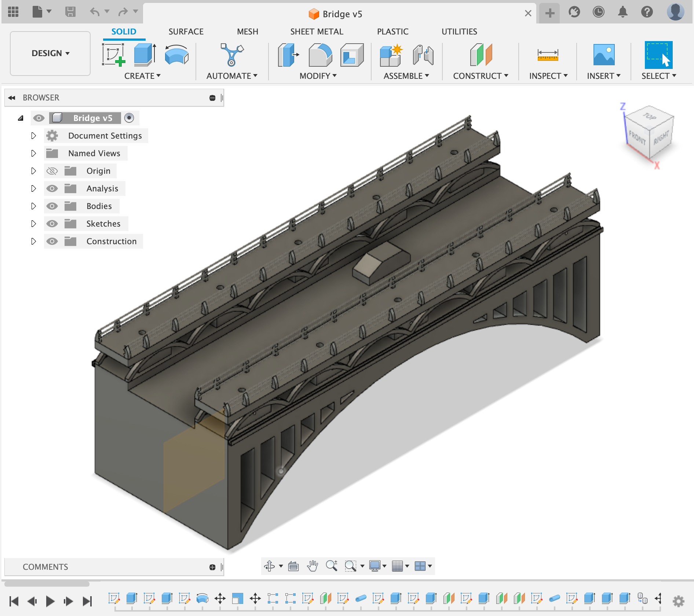This screenshot has height=616, width=694.
Task: Click the FRONT face of the ViewCube
Action: click(638, 139)
